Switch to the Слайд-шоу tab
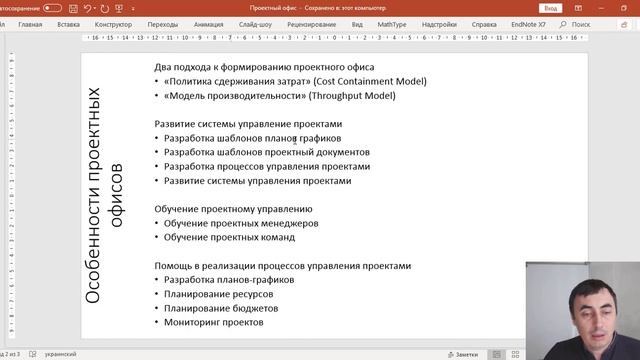640x360 pixels. click(x=255, y=24)
